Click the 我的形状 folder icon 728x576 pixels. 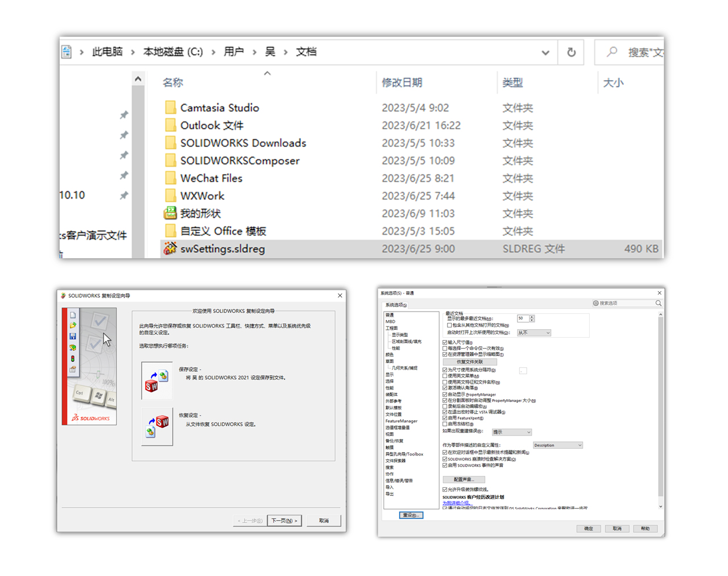[170, 213]
